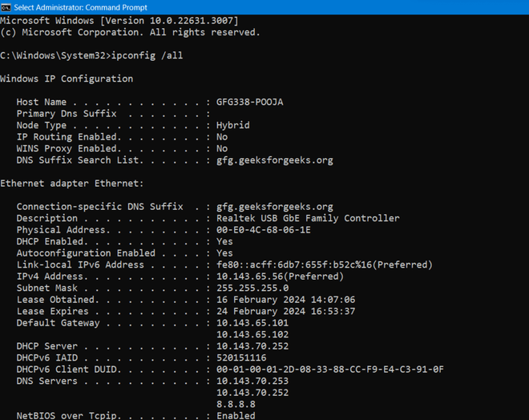
Task: Click the subnet mask 255.255.255.0
Action: [x=252, y=288]
